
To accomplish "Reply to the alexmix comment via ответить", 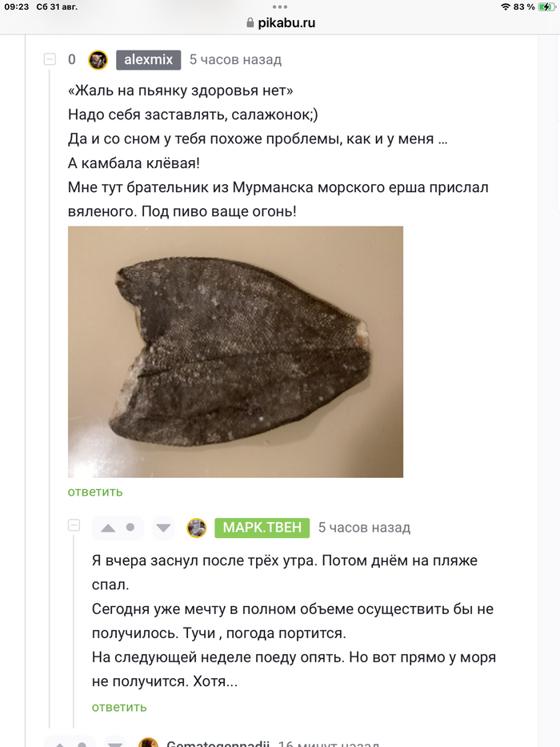I will pyautogui.click(x=95, y=492).
